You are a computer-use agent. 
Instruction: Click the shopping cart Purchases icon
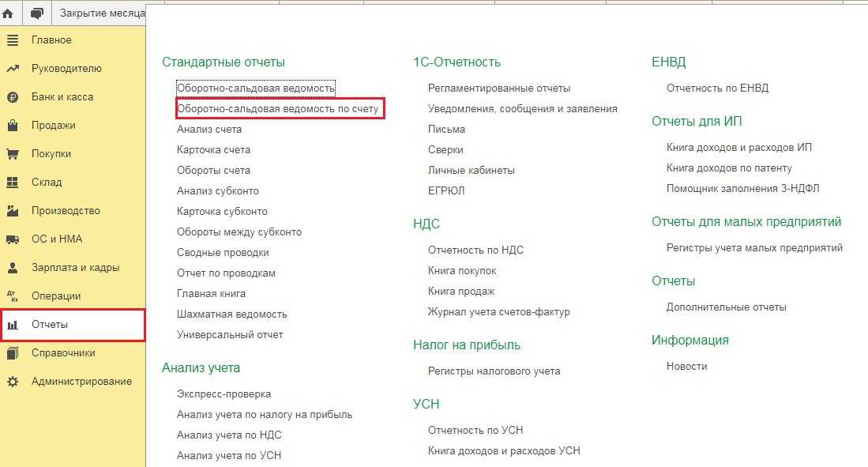13,154
